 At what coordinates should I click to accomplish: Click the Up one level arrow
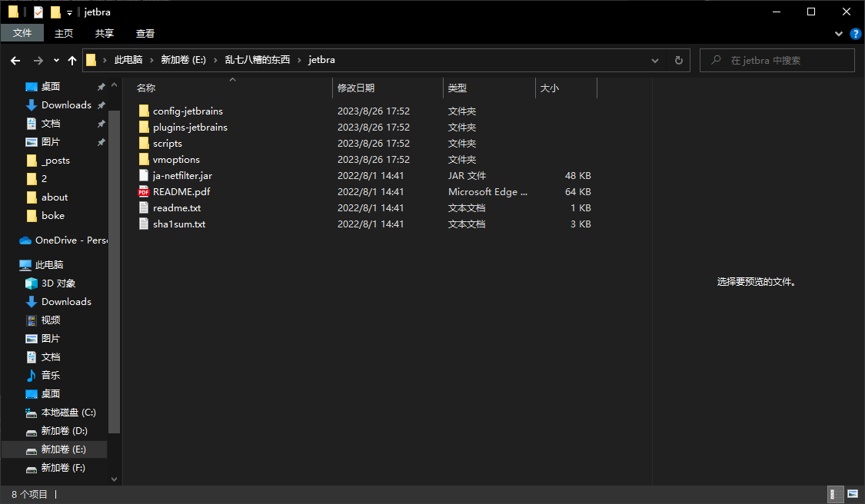(x=72, y=61)
